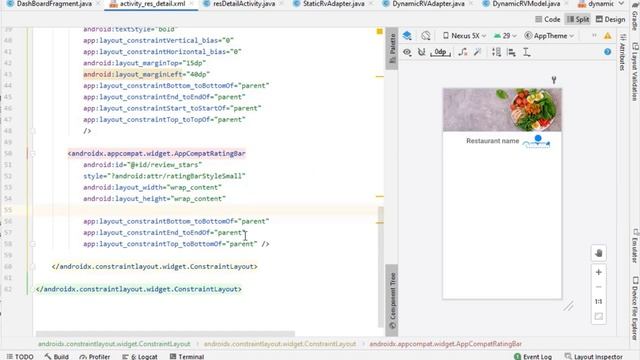640x360 pixels.
Task: Click the food image in the preview
Action: [502, 110]
